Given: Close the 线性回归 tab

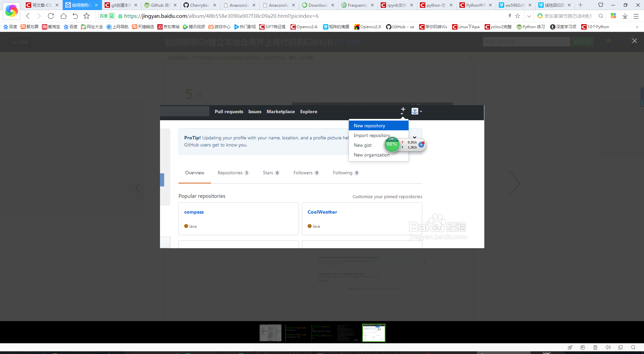Looking at the screenshot, I should pyautogui.click(x=569, y=5).
